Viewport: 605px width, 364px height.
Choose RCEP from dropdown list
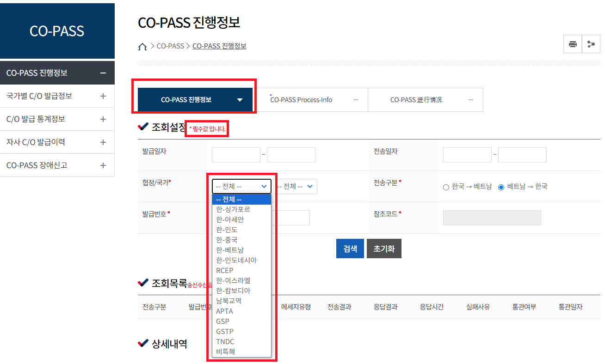[x=241, y=270]
